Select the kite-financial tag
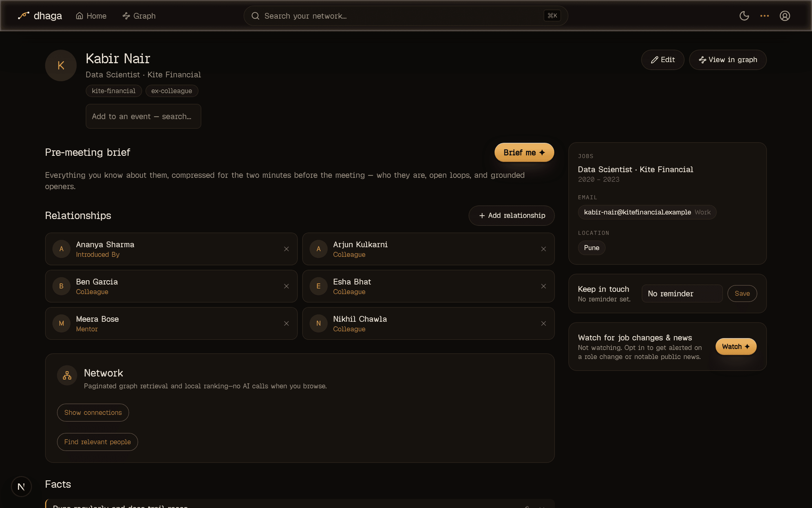812x508 pixels. [x=114, y=91]
